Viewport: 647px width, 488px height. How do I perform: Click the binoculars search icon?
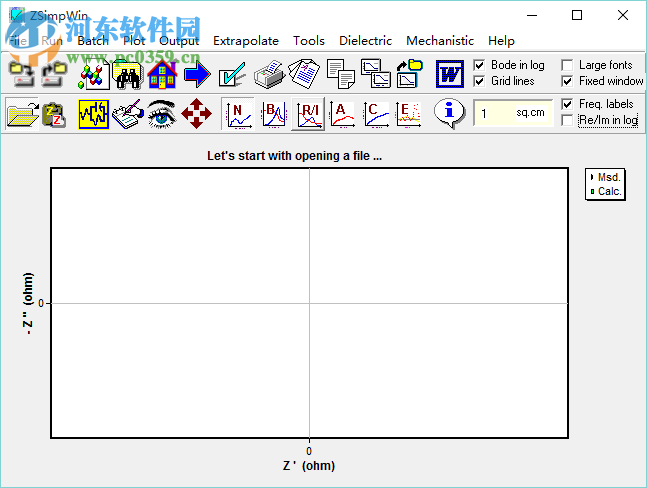[x=127, y=75]
